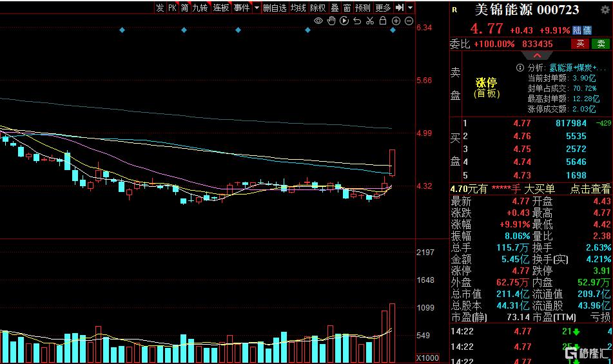Click the 封单占成交 70.72% value
This screenshot has width=613, height=364.
585,88
